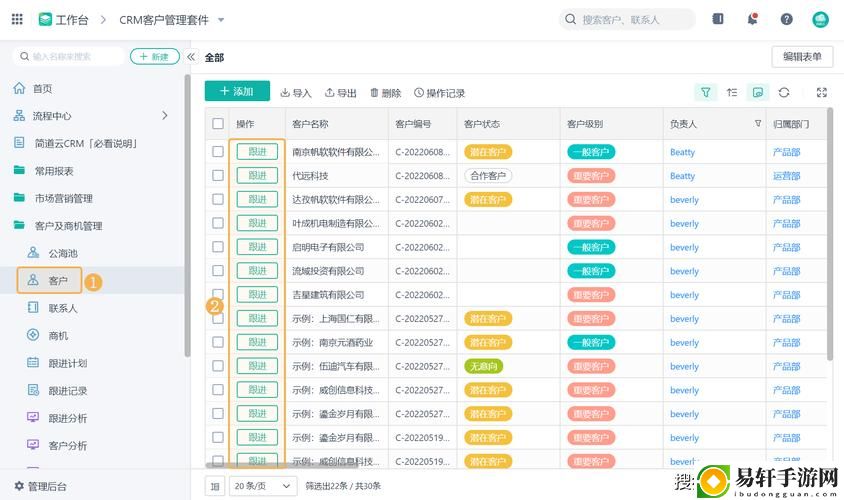The image size is (844, 500).
Task: Open the address book icon in header
Action: pyautogui.click(x=718, y=19)
